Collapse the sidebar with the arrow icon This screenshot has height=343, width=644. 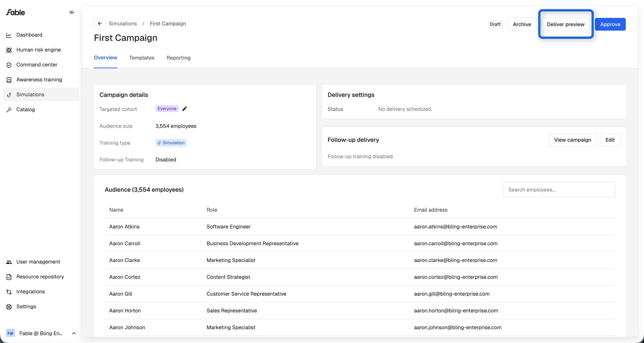pos(72,12)
